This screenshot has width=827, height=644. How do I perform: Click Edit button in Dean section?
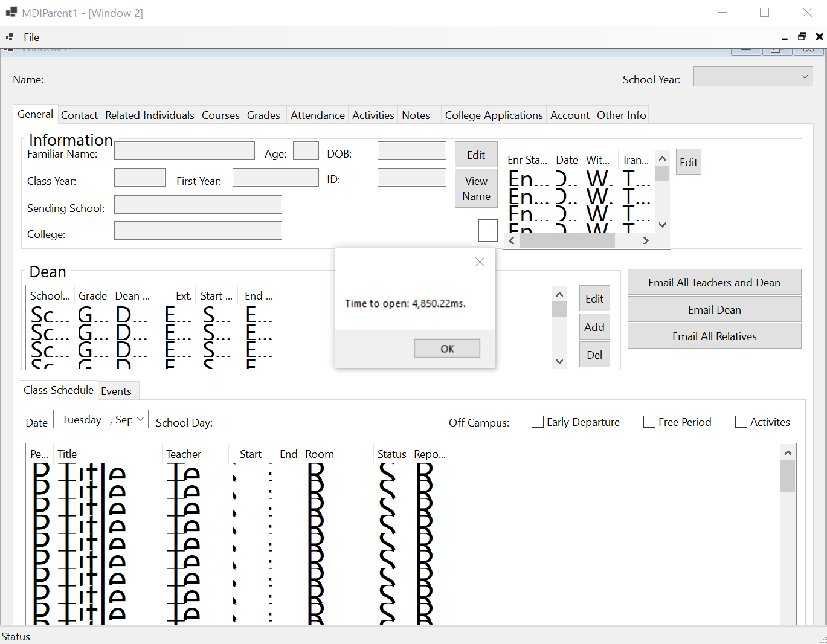coord(594,298)
